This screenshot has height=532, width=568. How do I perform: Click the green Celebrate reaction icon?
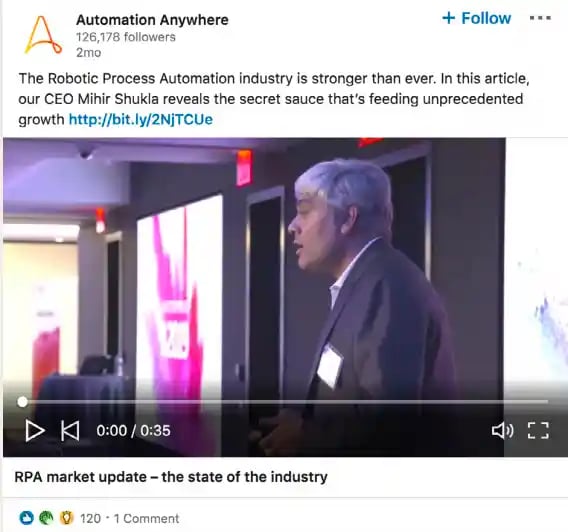46,518
